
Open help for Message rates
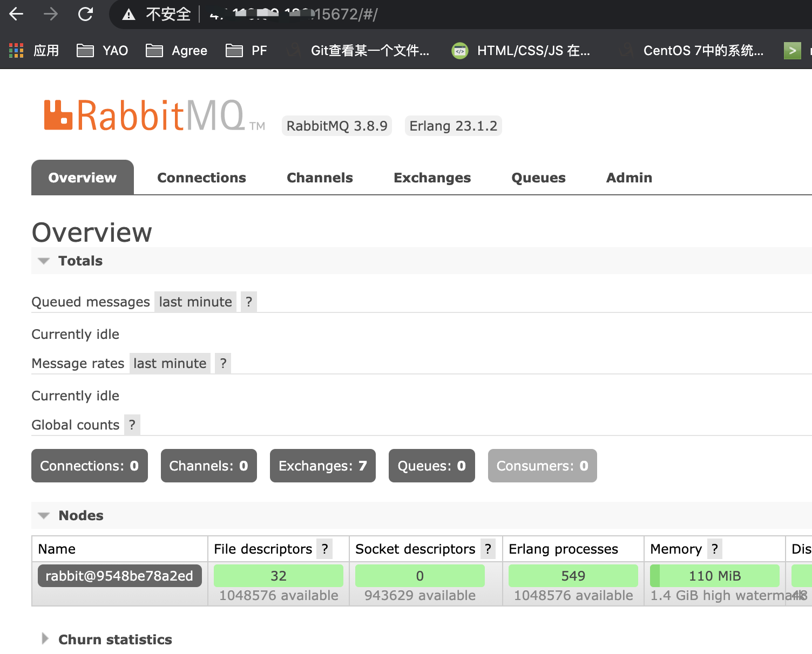point(223,363)
